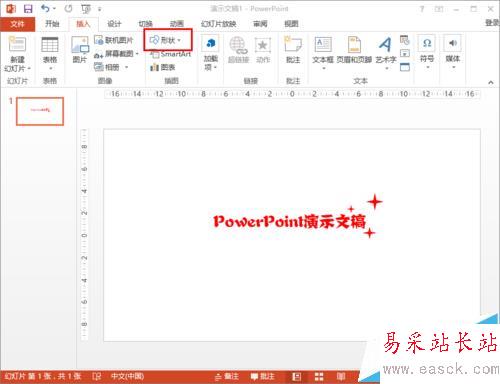Click the 超链接 (Hyperlink) globe icon

pyautogui.click(x=238, y=45)
